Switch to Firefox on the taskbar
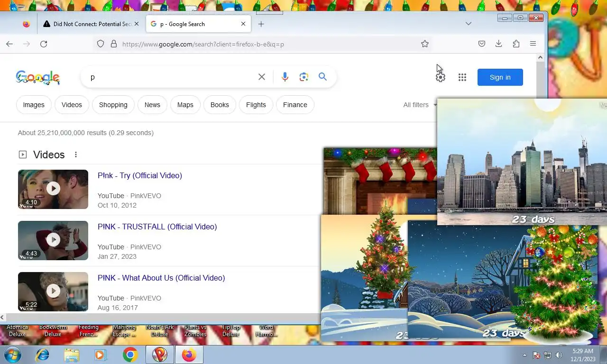Image resolution: width=607 pixels, height=364 pixels. (189, 355)
